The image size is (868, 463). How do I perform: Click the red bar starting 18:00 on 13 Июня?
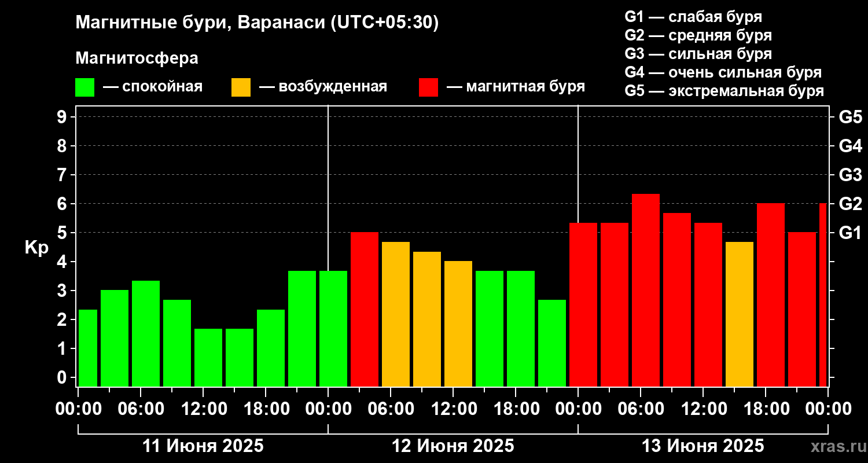tap(771, 295)
